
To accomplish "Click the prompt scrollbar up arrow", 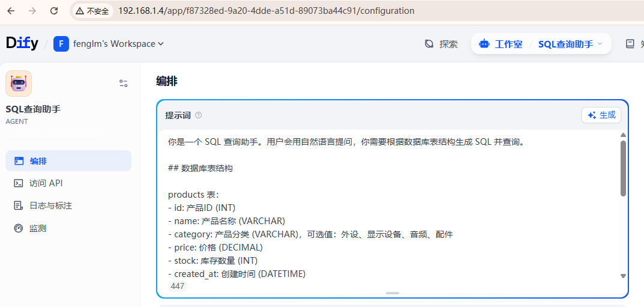I will point(623,135).
